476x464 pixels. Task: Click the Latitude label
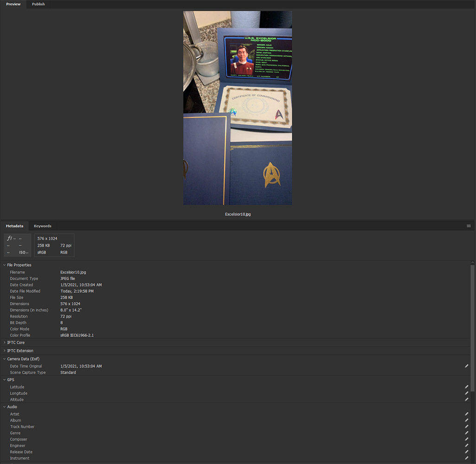tap(17, 387)
